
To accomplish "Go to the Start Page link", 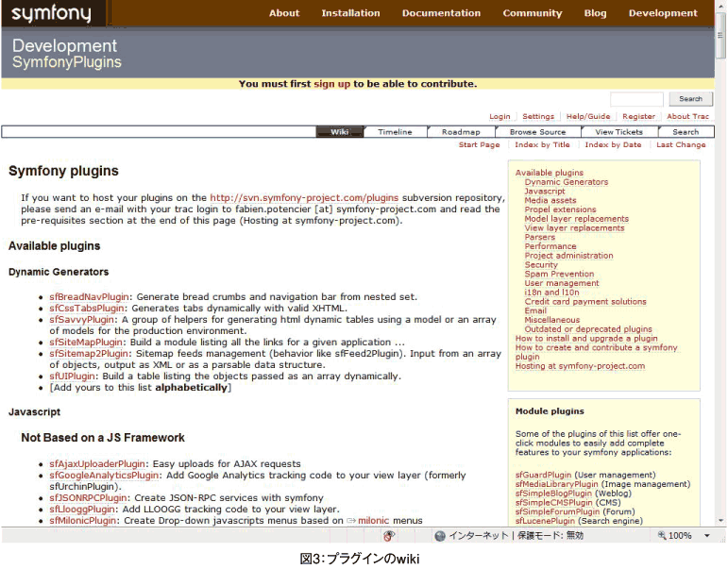I will coord(479,144).
